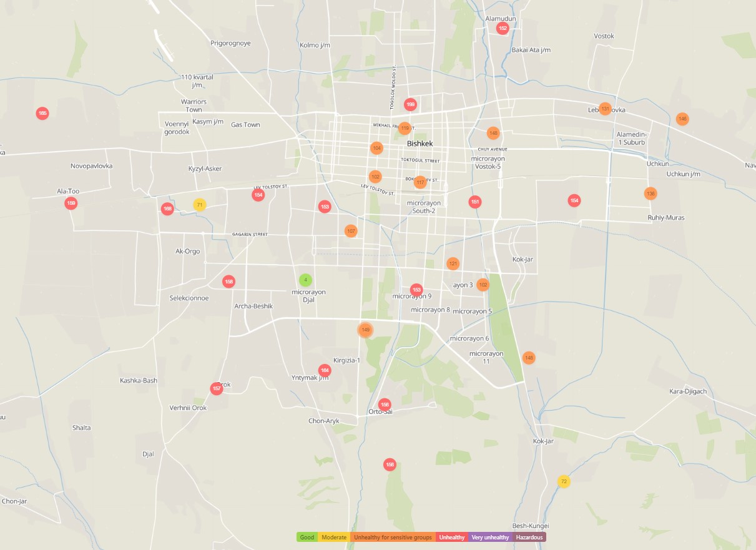Select the orange 107 marker near Gagarin Street
This screenshot has width=756, height=550.
pyautogui.click(x=351, y=231)
